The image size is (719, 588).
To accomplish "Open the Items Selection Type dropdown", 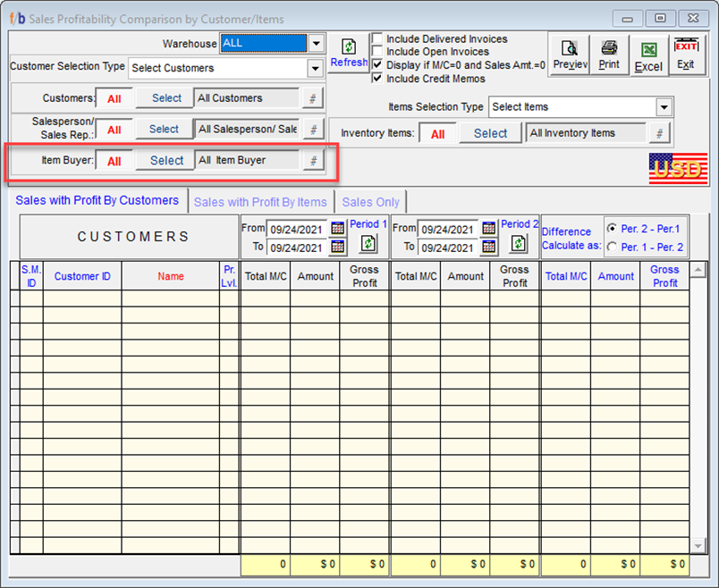I will pos(664,107).
